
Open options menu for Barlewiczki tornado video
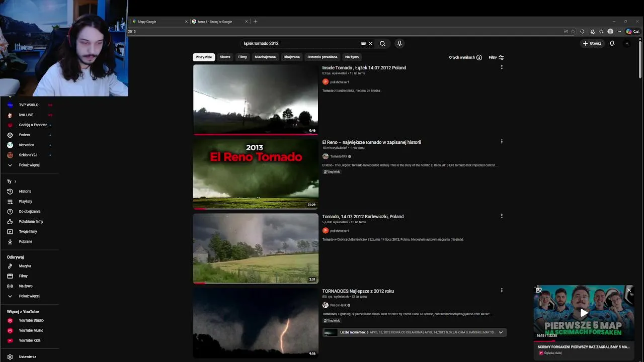tap(502, 216)
